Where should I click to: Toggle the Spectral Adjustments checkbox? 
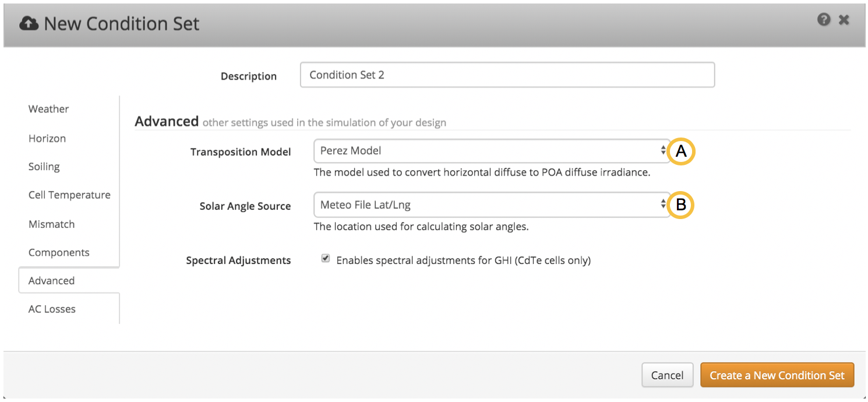click(326, 259)
